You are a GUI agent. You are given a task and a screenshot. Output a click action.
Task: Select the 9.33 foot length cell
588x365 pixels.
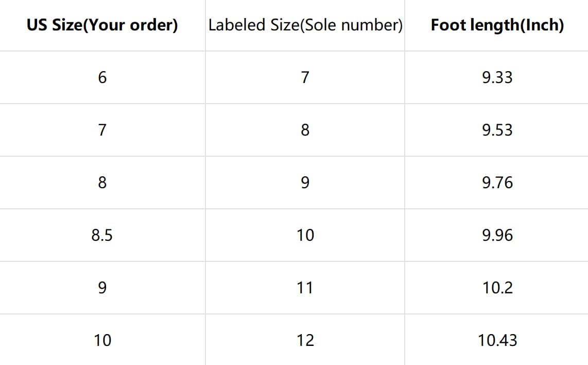click(x=497, y=77)
